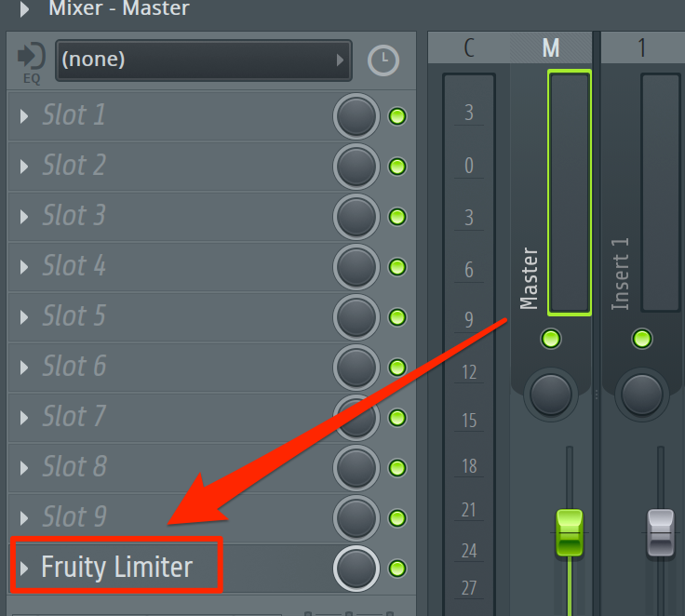
Task: Toggle the Slot 3 enable LED
Action: [x=397, y=217]
